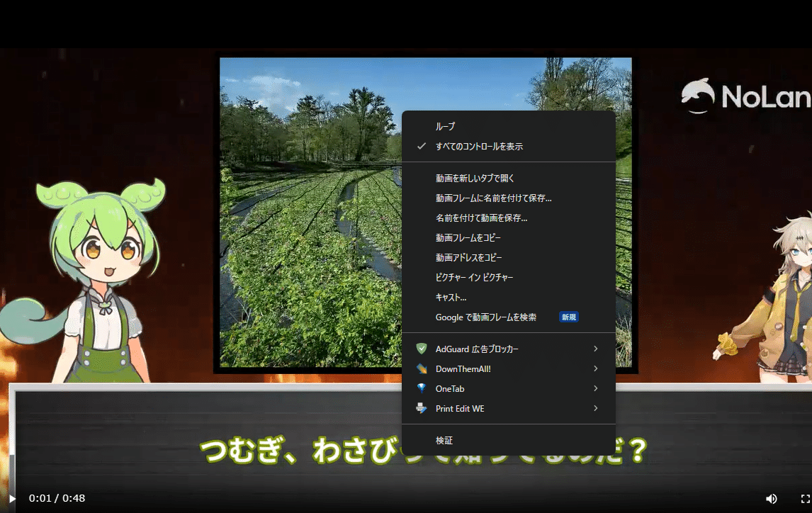Click the 新規 badge
This screenshot has width=812, height=513.
point(568,317)
